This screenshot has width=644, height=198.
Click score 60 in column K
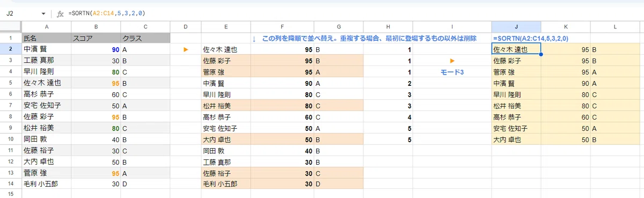pyautogui.click(x=565, y=117)
